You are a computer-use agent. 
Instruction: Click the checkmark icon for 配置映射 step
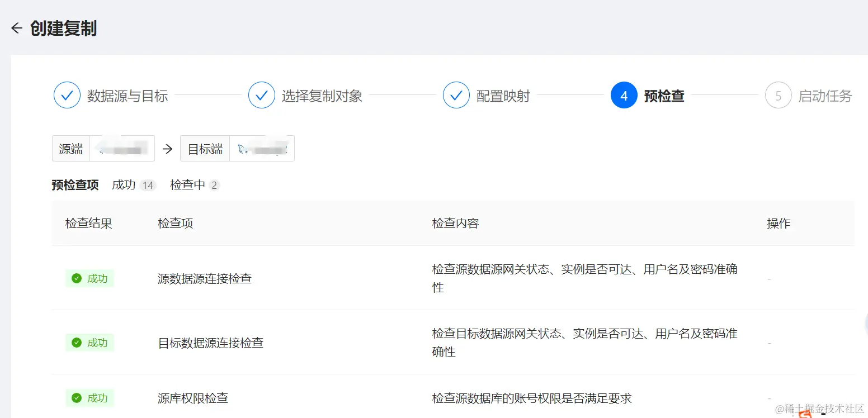pos(456,96)
